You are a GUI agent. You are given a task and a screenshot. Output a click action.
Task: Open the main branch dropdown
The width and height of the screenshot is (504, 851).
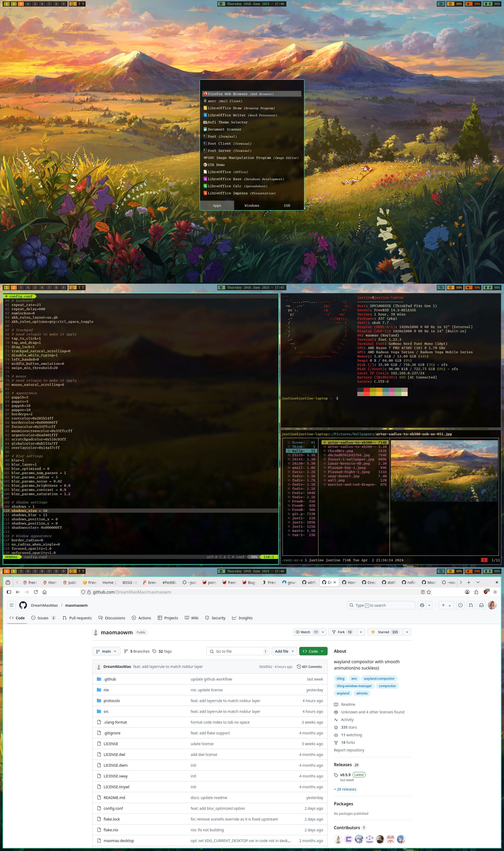(106, 651)
